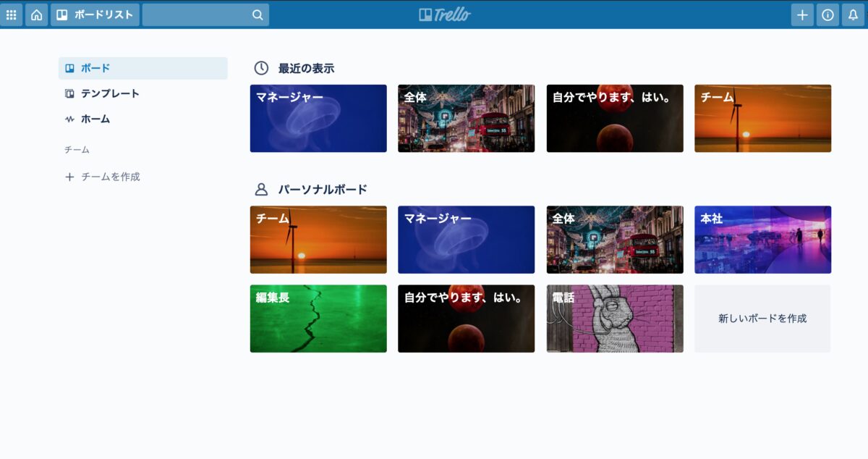Open recent board 全体

coord(467,118)
